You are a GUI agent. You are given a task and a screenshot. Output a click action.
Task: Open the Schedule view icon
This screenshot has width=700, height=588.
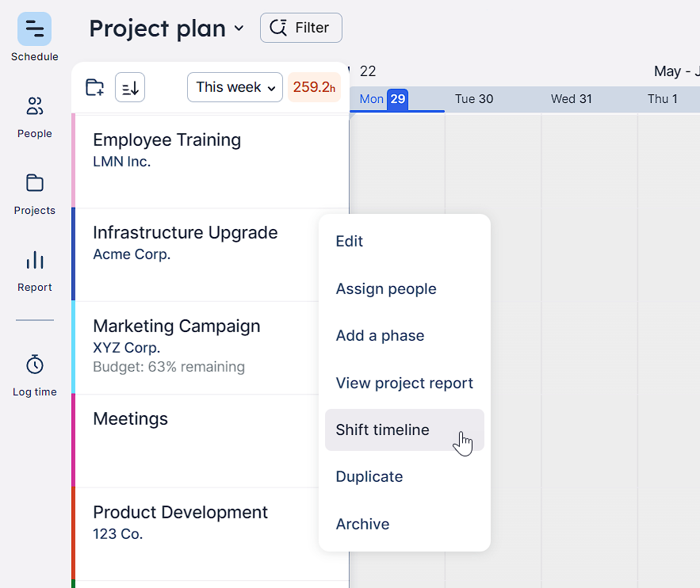(x=35, y=29)
